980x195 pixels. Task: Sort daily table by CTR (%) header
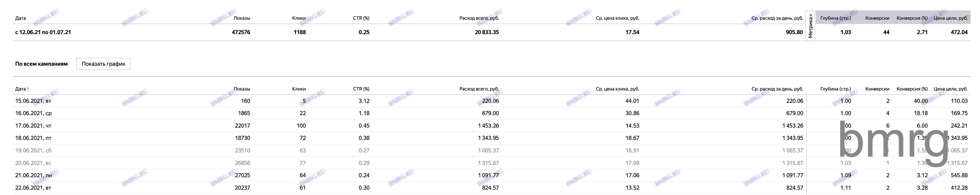click(361, 89)
